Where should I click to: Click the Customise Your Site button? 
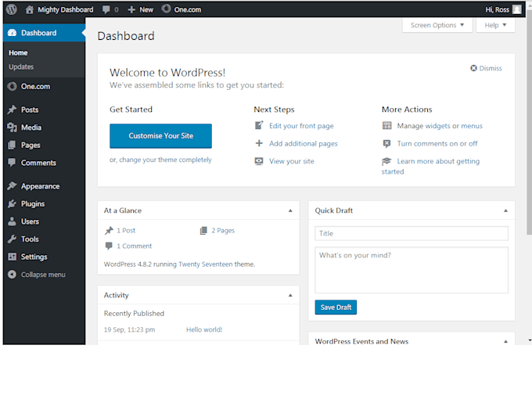160,135
